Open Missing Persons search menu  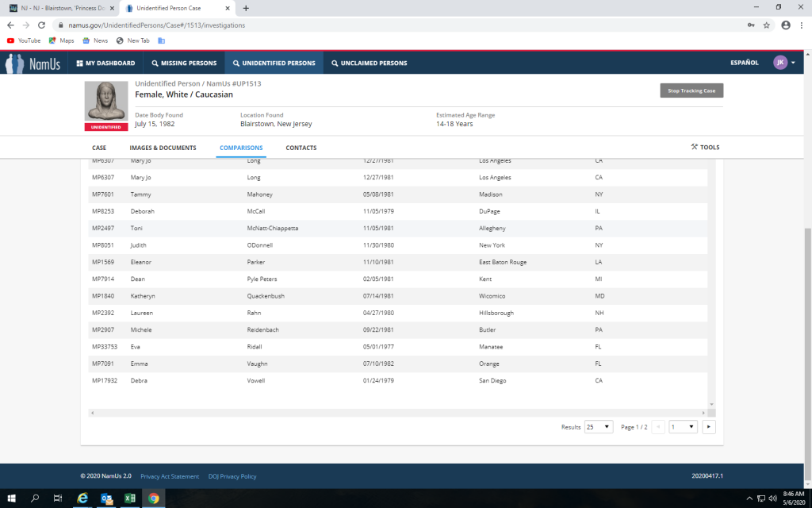183,63
